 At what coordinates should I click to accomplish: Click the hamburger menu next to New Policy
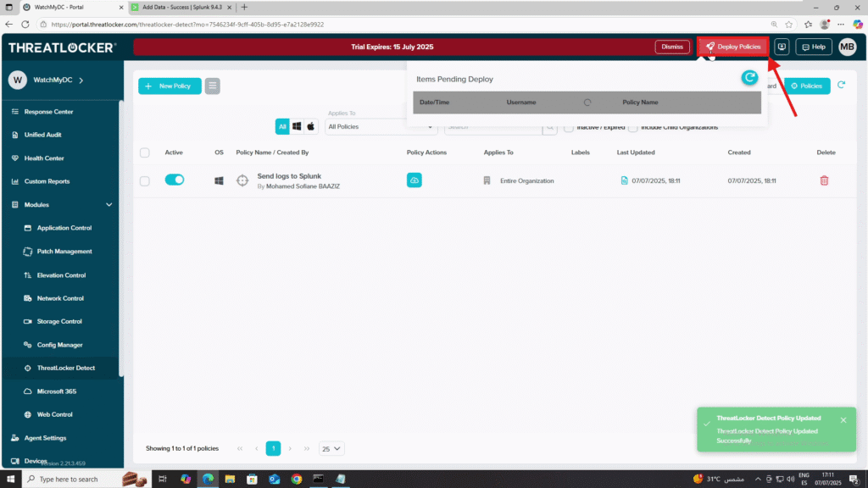[212, 86]
